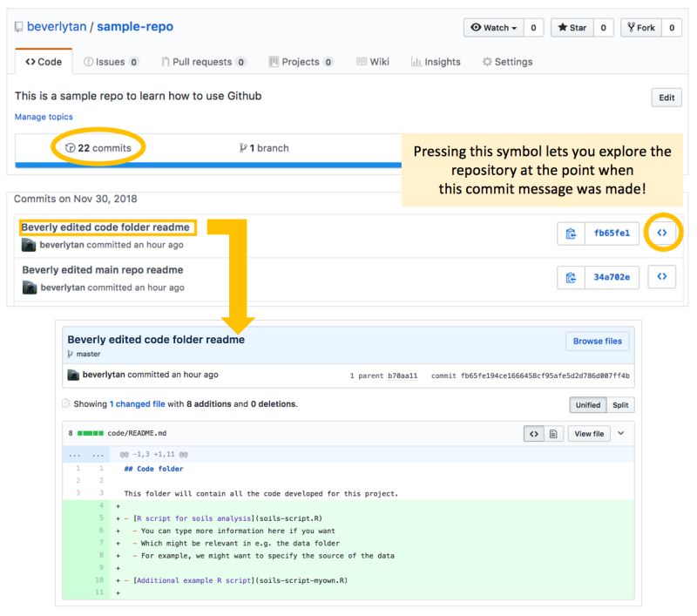
Task: Click the rich diff document icon
Action: (555, 433)
